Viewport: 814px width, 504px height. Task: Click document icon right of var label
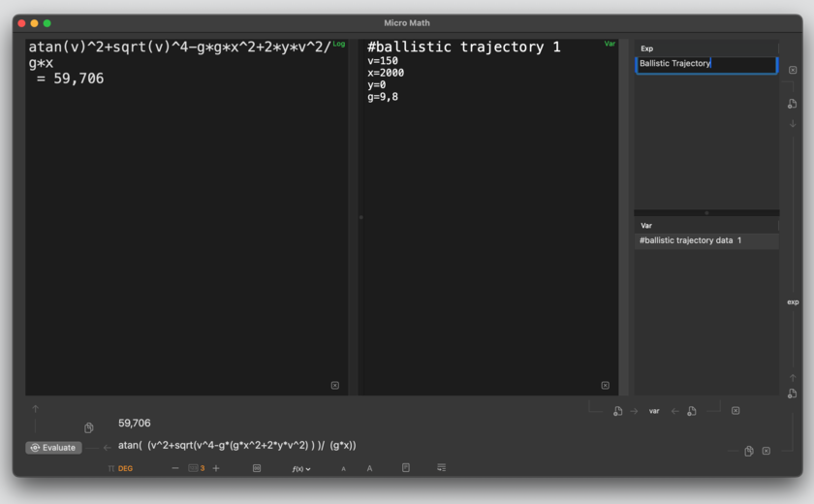point(692,411)
